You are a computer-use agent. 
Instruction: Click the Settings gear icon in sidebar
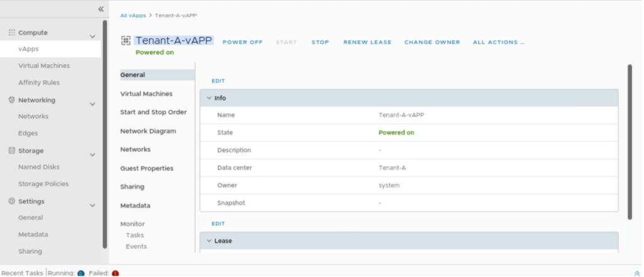(x=11, y=201)
